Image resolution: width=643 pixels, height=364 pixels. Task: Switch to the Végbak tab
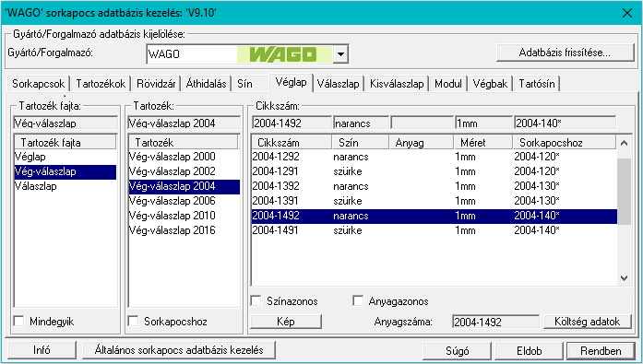click(x=490, y=84)
